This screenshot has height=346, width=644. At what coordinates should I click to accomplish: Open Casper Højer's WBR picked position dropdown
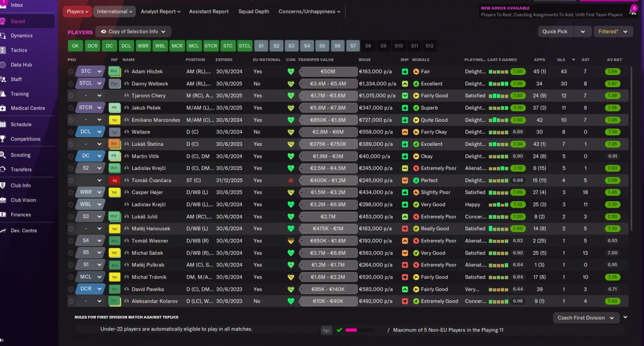click(90, 192)
